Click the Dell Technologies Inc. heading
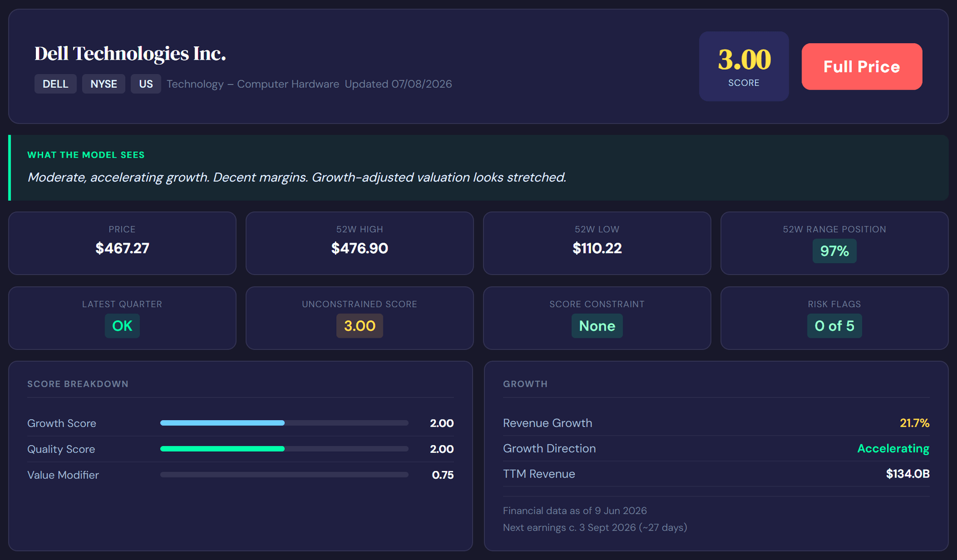 130,54
